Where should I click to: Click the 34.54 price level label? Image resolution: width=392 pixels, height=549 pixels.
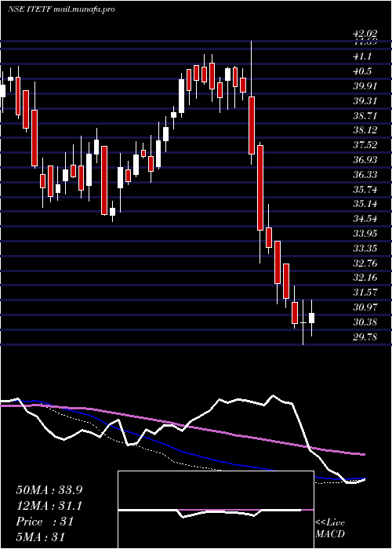click(365, 219)
